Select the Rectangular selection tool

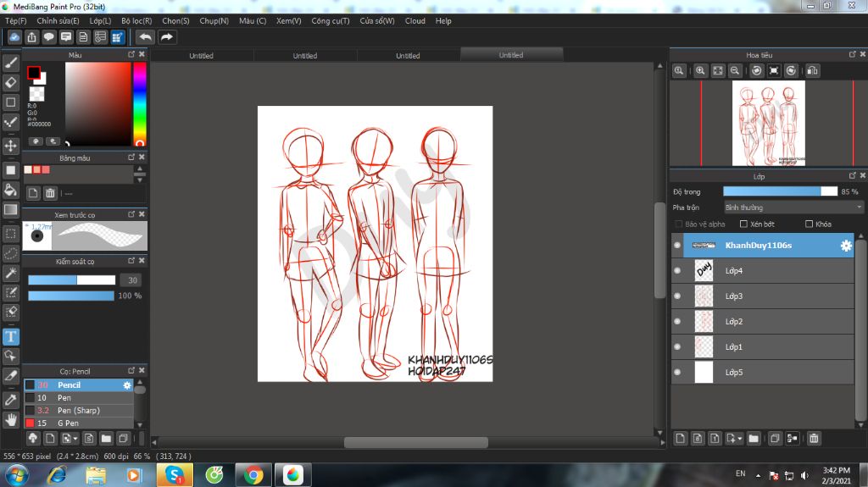point(10,234)
